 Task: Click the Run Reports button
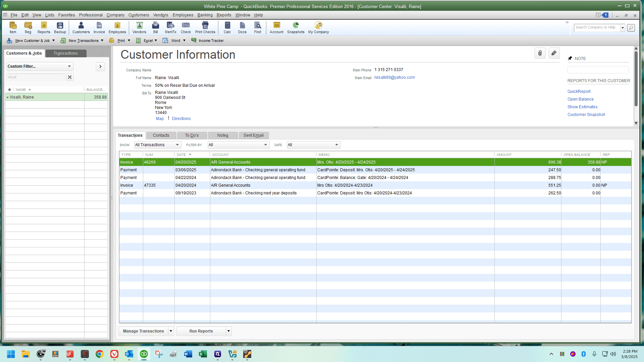pos(201,331)
